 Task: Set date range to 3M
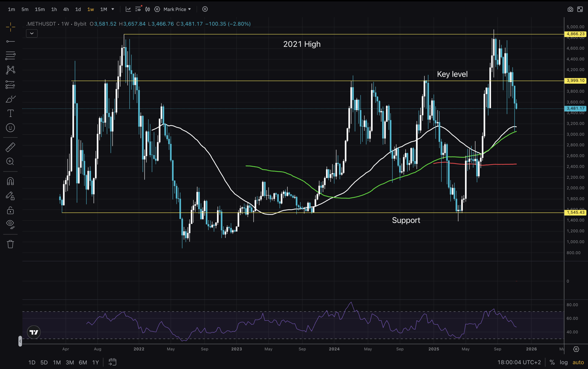[70, 362]
